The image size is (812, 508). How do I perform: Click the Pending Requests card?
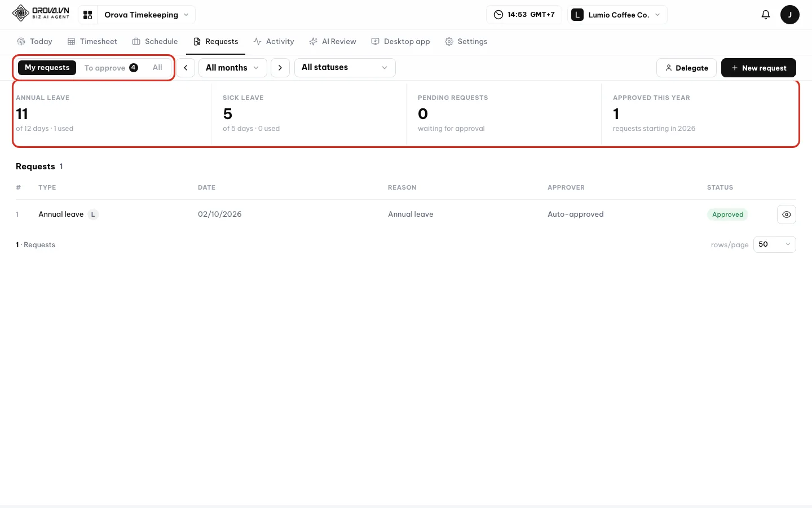[x=504, y=113]
